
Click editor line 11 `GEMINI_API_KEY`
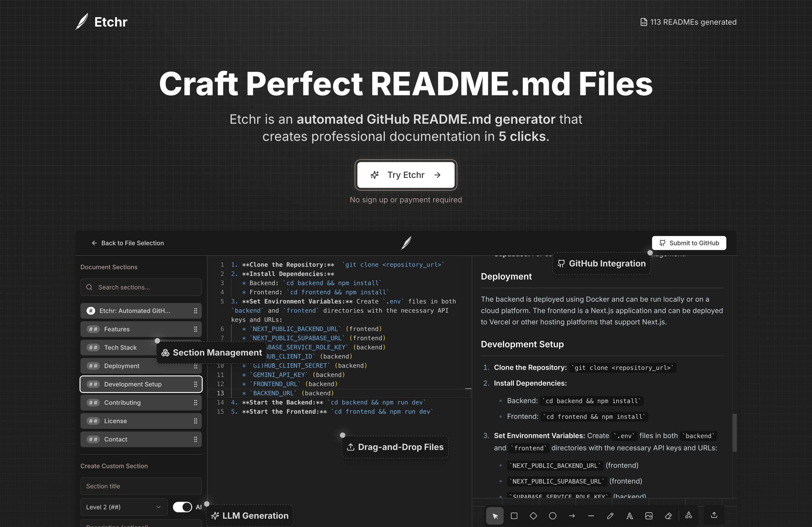point(293,375)
